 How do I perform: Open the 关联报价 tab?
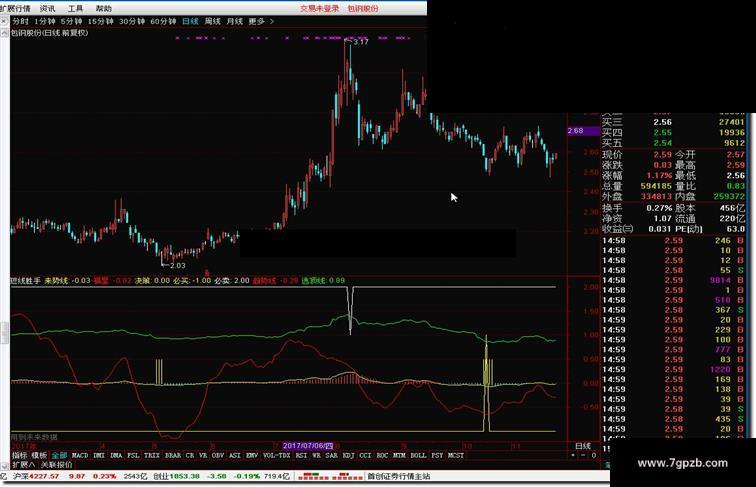coord(56,465)
